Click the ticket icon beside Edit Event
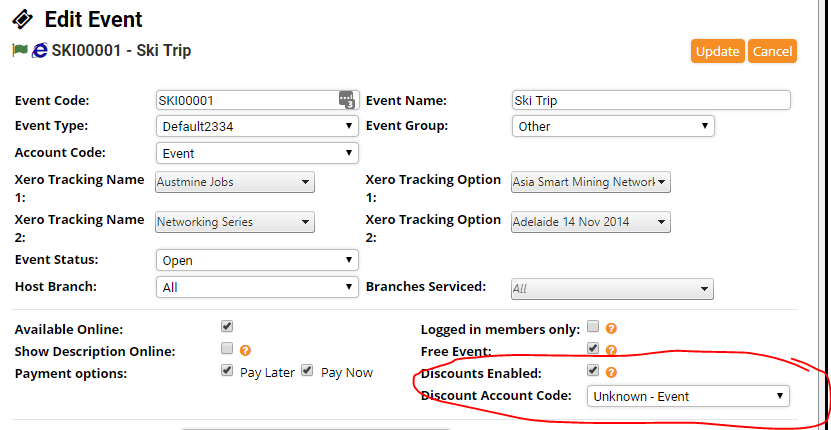Viewport: 831px width, 430px height. coord(21,19)
